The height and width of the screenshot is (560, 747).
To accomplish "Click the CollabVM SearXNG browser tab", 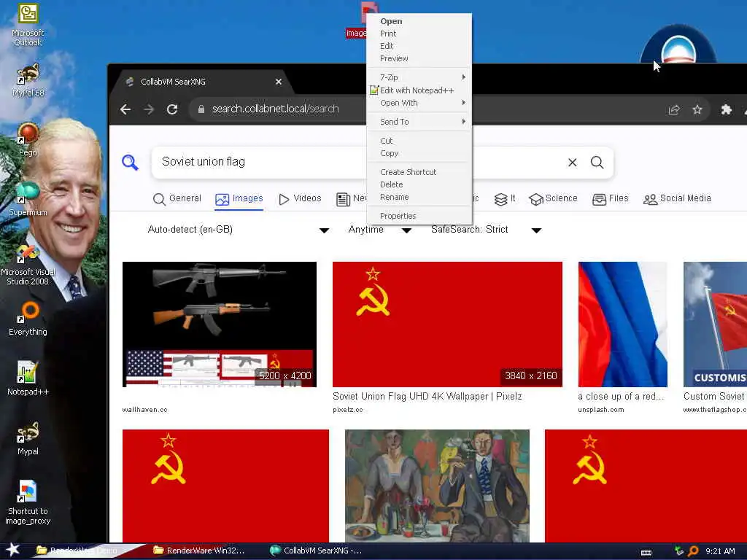I will pyautogui.click(x=203, y=82).
